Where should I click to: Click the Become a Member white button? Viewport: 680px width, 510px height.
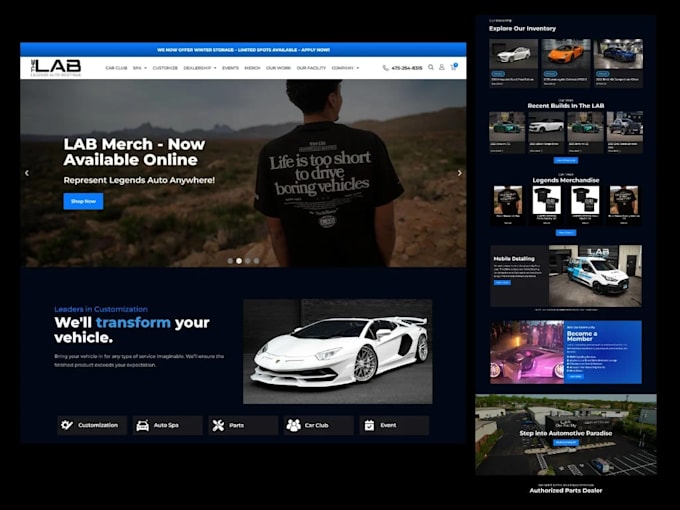[x=575, y=376]
